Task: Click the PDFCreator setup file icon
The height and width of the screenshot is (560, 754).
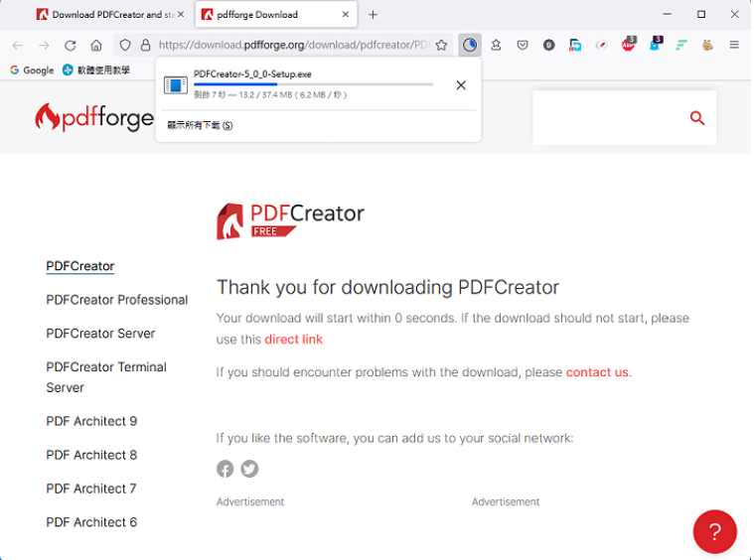Action: click(x=176, y=85)
